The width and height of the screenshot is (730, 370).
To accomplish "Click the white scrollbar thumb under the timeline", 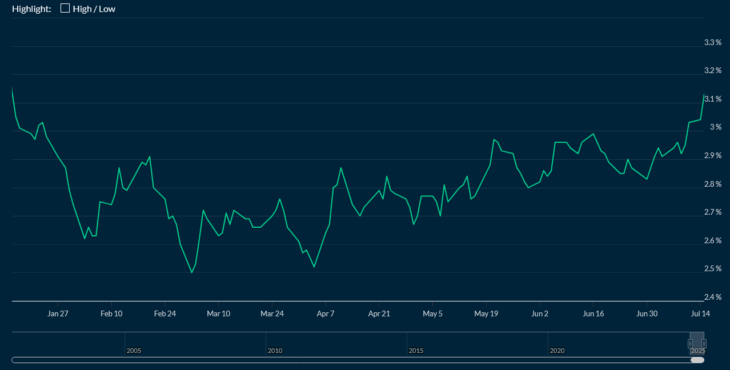I will (697, 360).
